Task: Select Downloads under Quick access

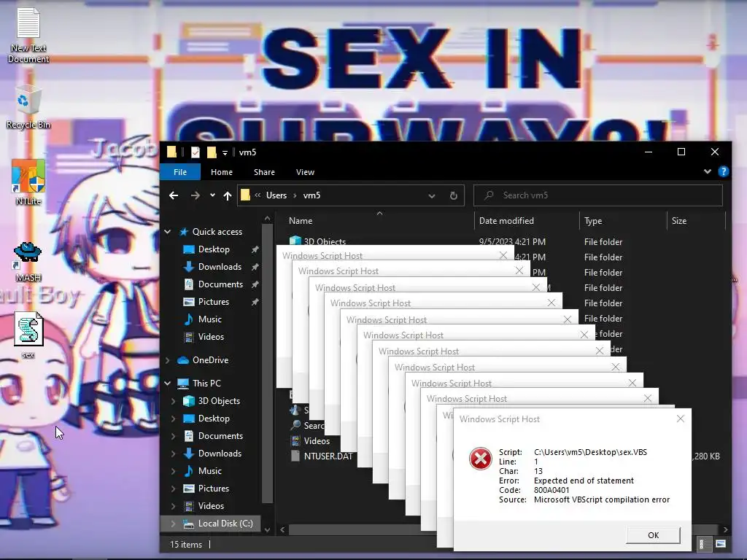Action: (x=220, y=267)
